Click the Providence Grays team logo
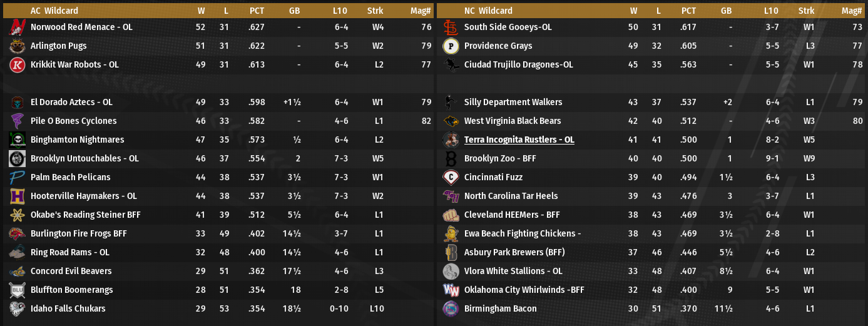Screen dimensions: 868x326 [x=451, y=46]
